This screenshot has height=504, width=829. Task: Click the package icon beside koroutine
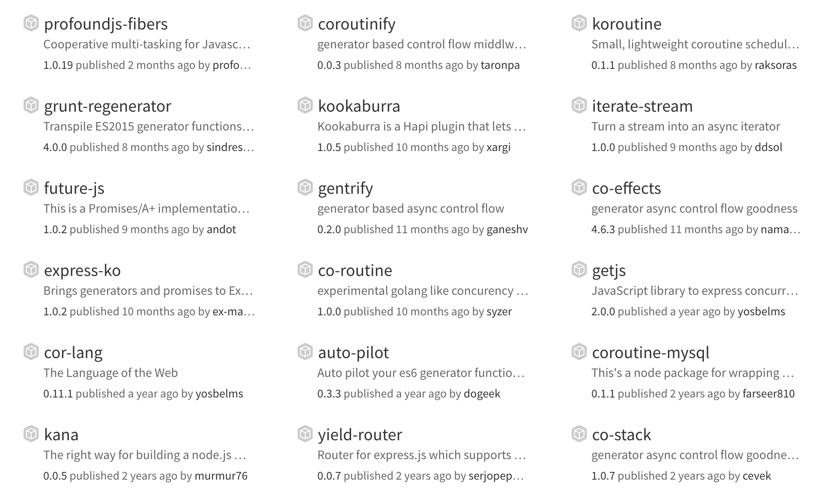pyautogui.click(x=579, y=23)
